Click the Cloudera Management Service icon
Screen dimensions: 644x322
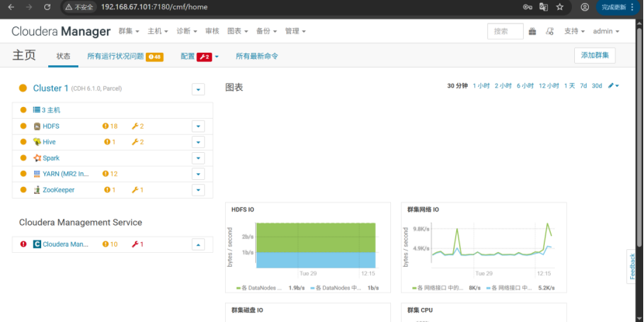pos(37,244)
